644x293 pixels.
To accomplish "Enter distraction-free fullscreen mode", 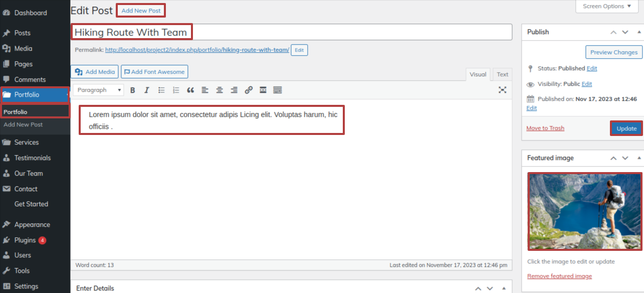I will coord(502,90).
